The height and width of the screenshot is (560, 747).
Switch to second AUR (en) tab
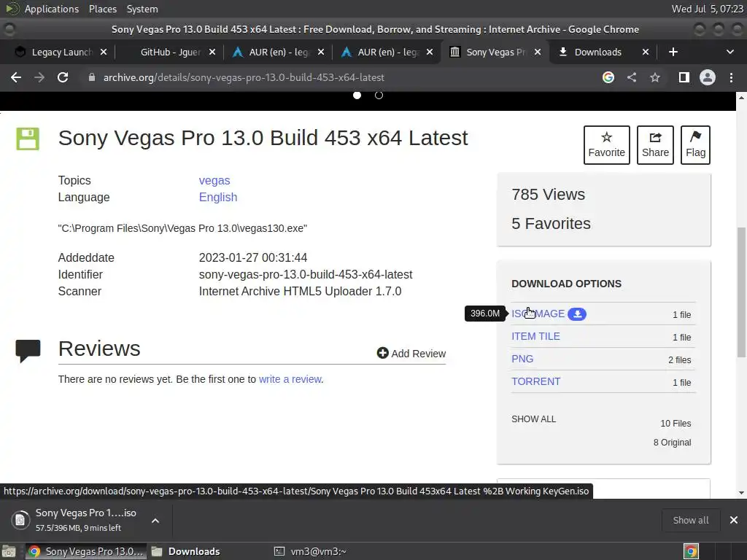coord(387,52)
